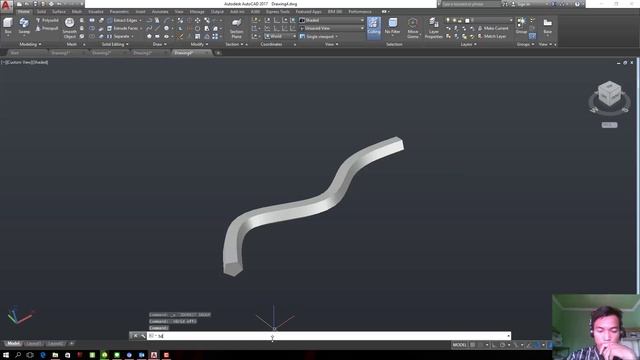The image size is (640, 360).
Task: Expand the Modeling panel
Action: [30, 44]
